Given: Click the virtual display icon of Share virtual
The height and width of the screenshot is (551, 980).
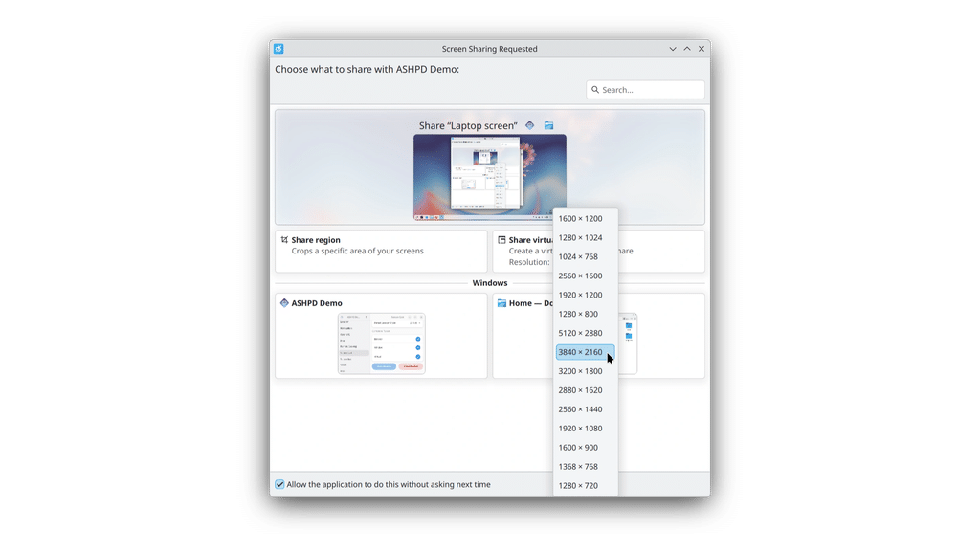Looking at the screenshot, I should [501, 240].
